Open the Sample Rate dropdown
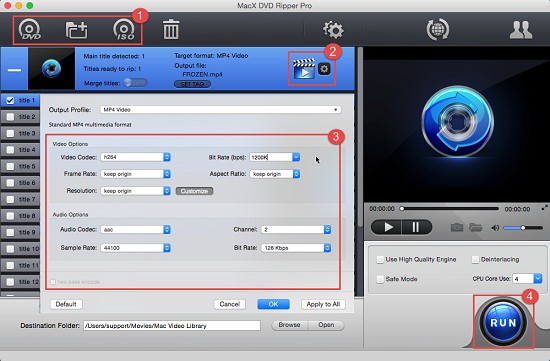Viewport: 550px width, 361px height. (x=135, y=248)
